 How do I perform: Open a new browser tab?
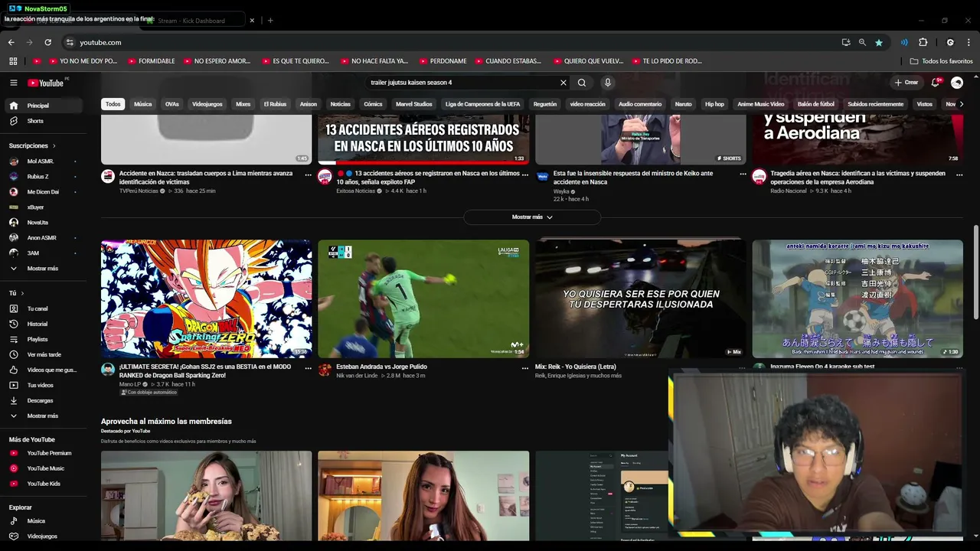(270, 20)
